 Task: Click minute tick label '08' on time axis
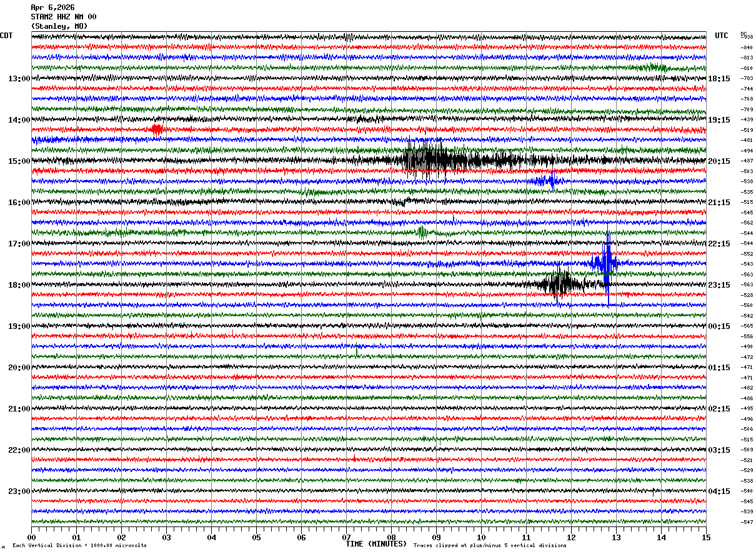[391, 537]
